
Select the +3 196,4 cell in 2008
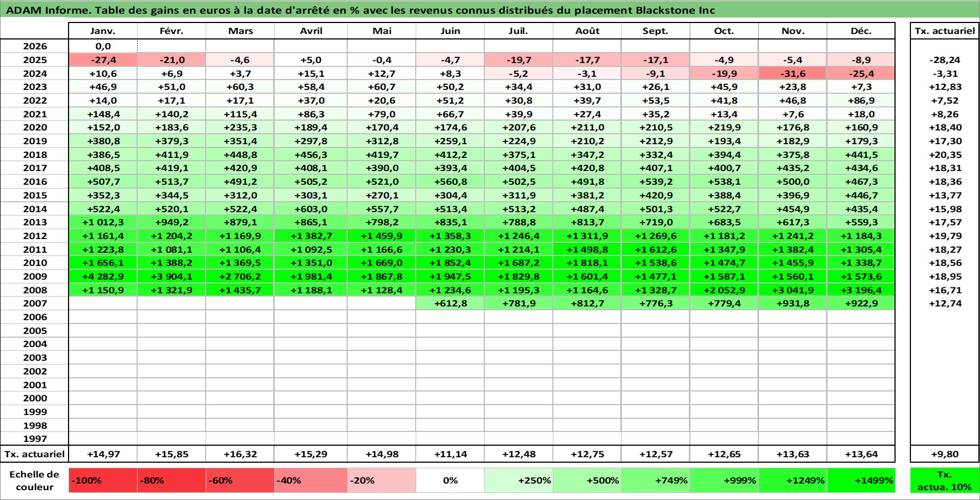click(x=861, y=290)
